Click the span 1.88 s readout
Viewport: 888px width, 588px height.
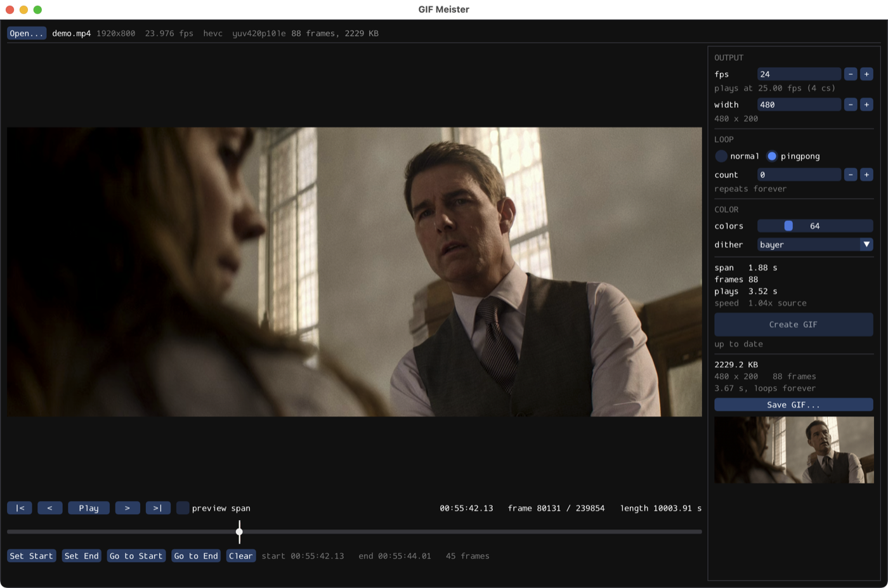click(746, 268)
